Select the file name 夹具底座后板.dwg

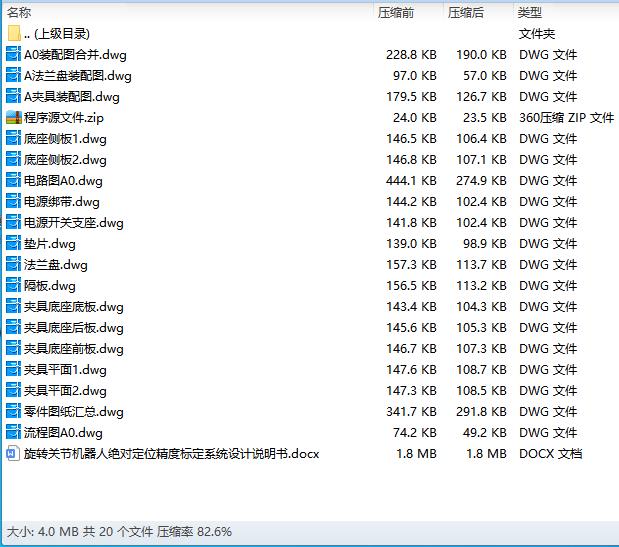[74, 327]
